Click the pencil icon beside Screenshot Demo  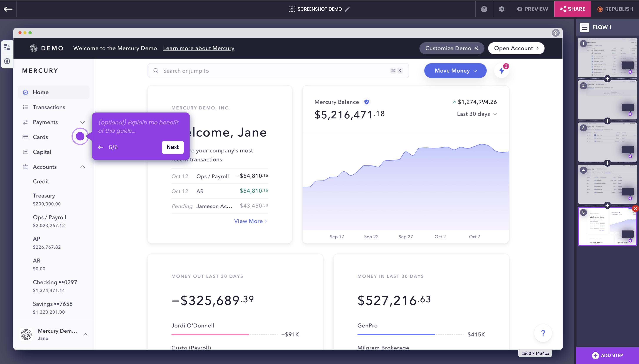[347, 9]
